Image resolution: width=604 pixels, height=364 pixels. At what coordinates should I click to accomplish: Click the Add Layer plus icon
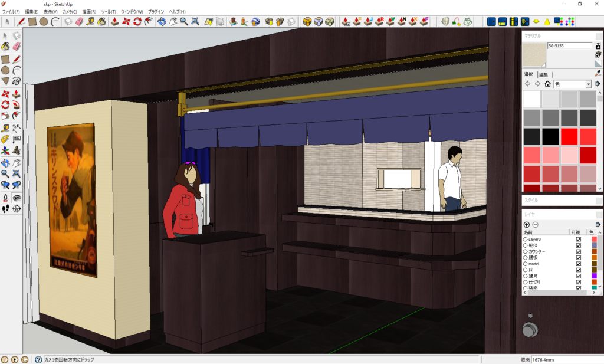tap(527, 225)
